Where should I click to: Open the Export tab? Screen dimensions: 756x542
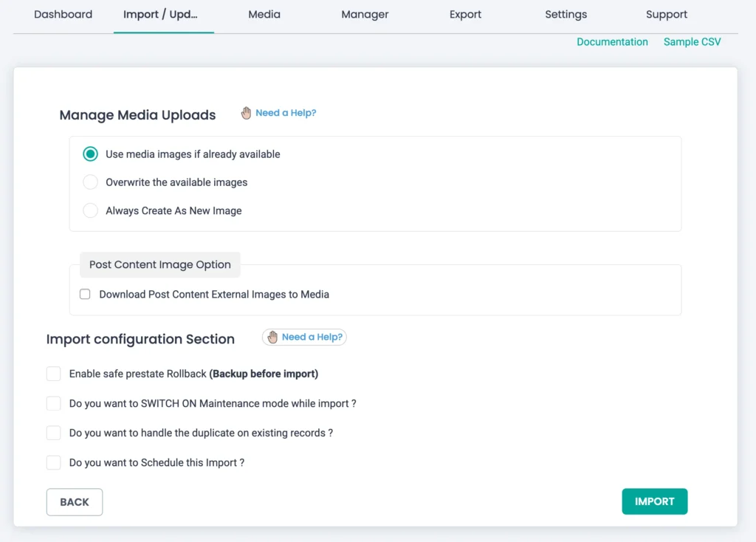(x=465, y=15)
